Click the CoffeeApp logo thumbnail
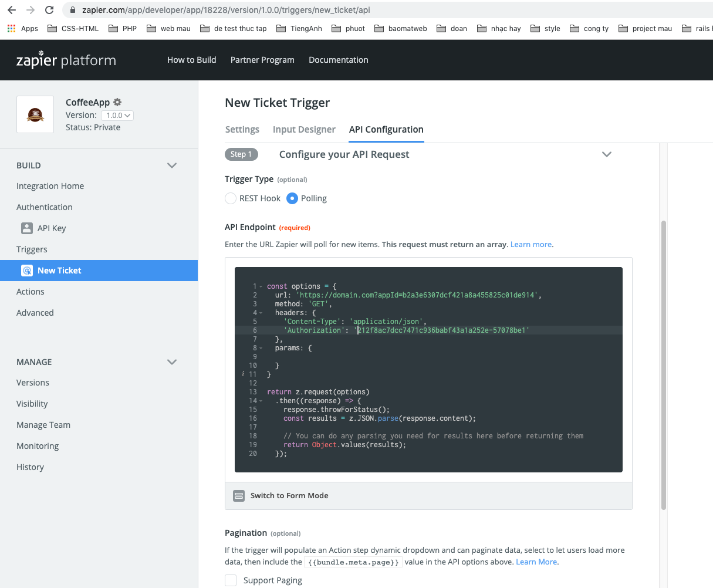The width and height of the screenshot is (713, 588). click(x=35, y=114)
